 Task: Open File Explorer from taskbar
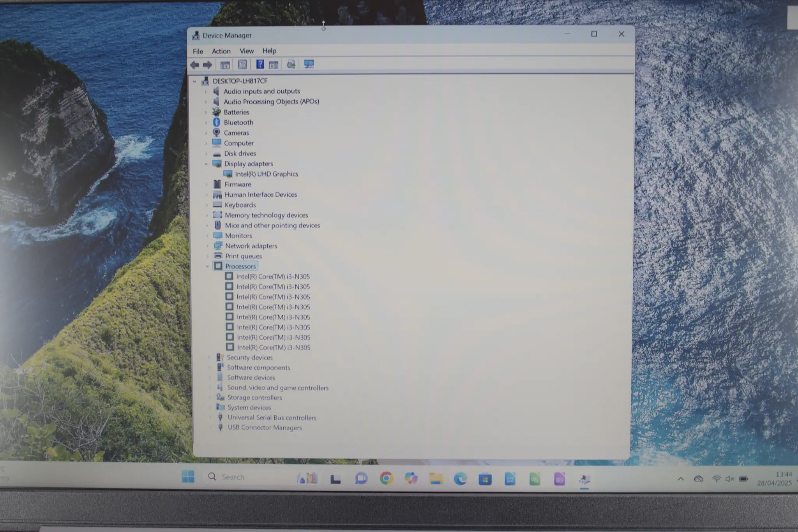tap(436, 479)
